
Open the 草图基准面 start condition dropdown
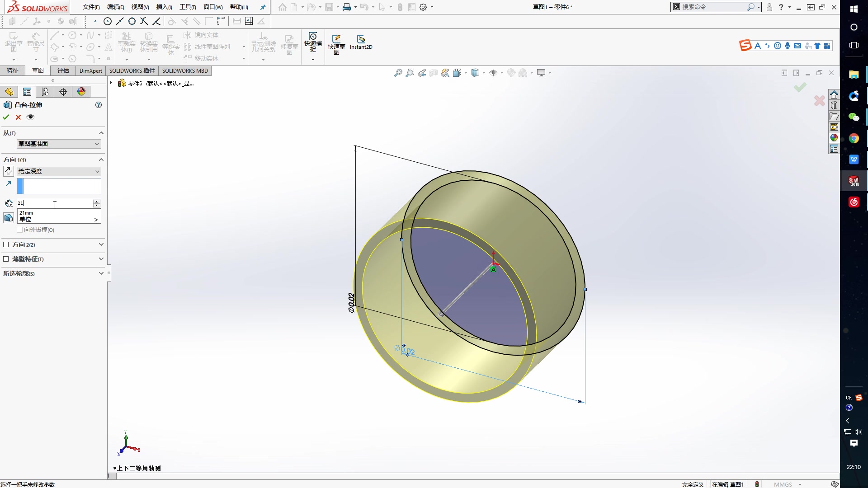coord(59,144)
